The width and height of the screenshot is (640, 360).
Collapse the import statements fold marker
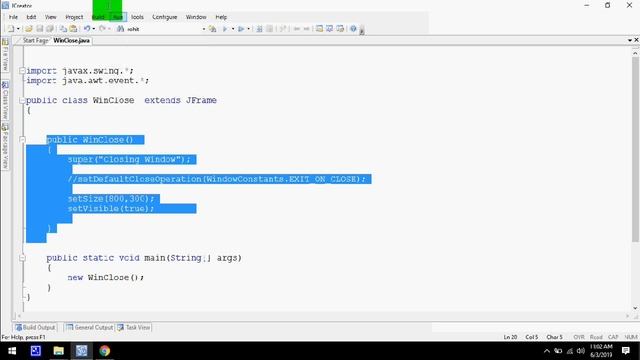pyautogui.click(x=22, y=71)
